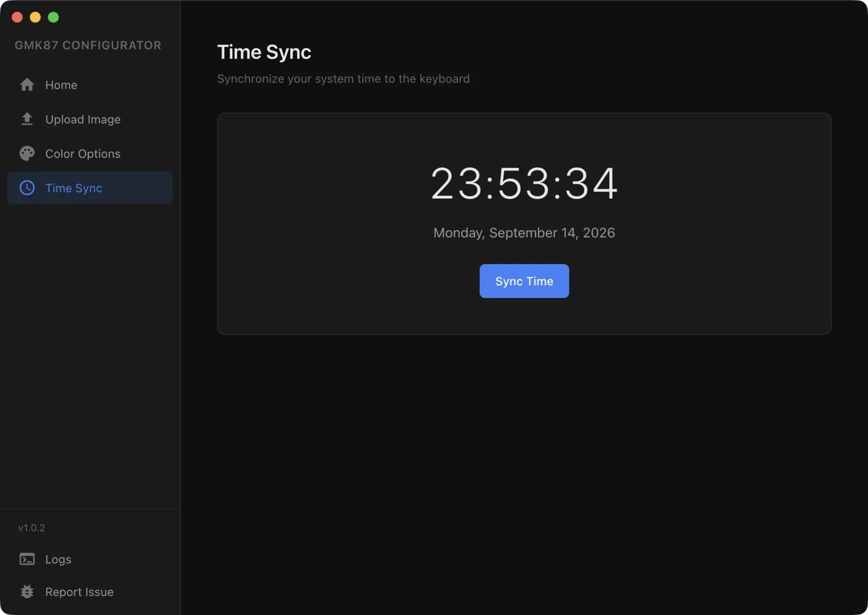Click the 23:53:34 clock display

[524, 183]
